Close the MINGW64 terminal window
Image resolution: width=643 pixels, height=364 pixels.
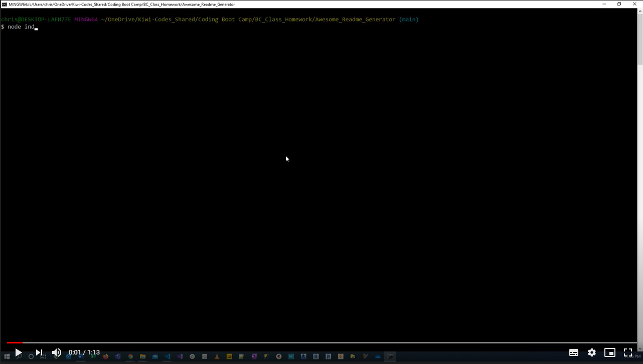click(x=634, y=4)
